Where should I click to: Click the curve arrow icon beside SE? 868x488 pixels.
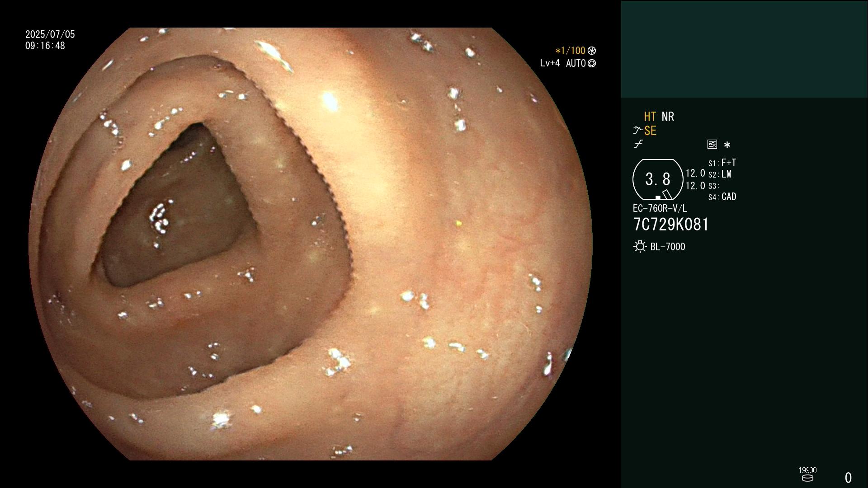[638, 131]
